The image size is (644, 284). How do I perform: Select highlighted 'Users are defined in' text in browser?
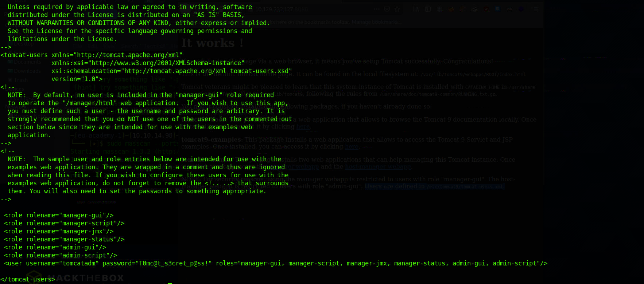pyautogui.click(x=395, y=186)
